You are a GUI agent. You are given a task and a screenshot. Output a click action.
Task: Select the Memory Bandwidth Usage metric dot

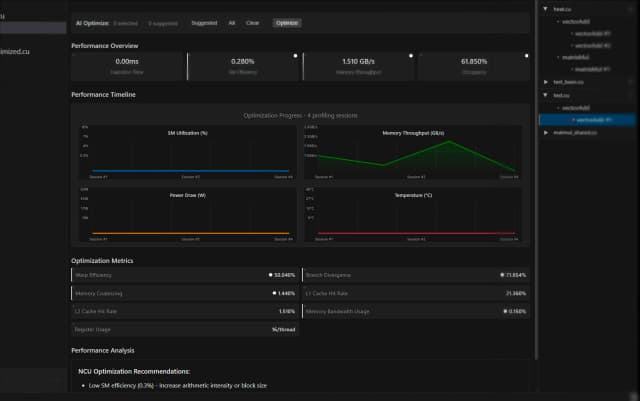coord(502,311)
